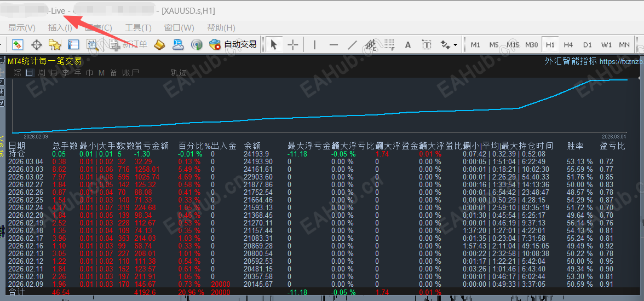Viewport: 644px width, 301px height.
Task: Open the 显示(V) menu
Action: click(22, 28)
